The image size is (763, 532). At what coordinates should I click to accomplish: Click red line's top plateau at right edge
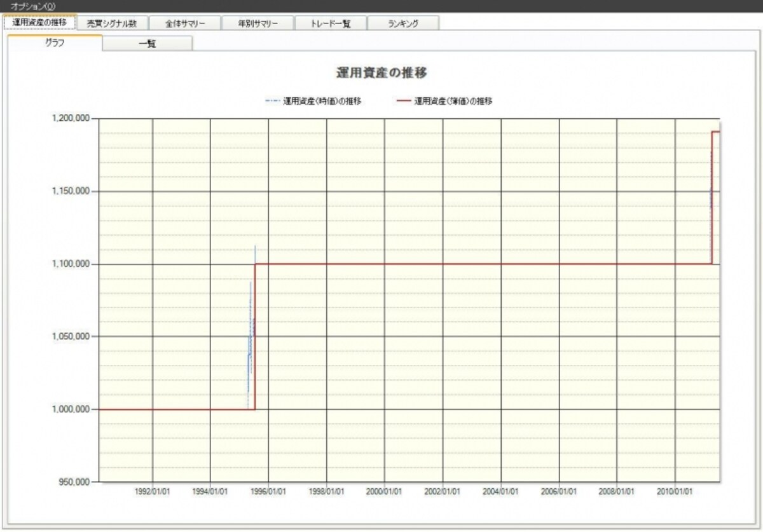(716, 132)
